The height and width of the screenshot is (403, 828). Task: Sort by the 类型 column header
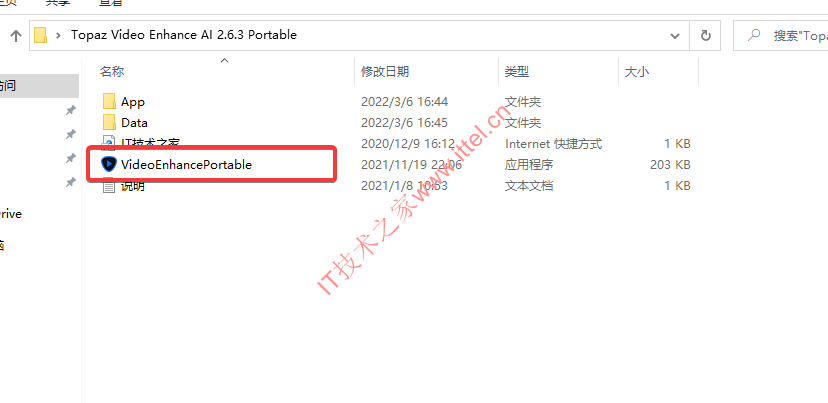(x=517, y=72)
